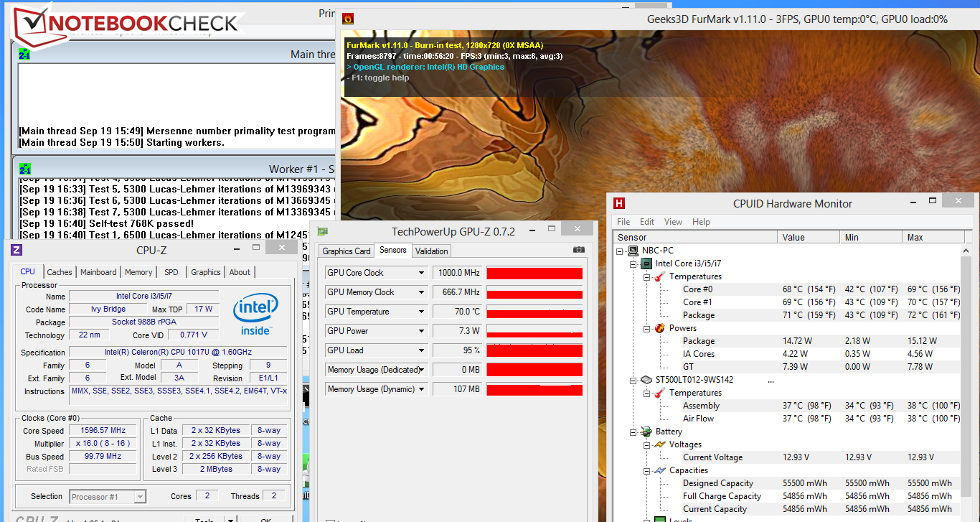Image resolution: width=980 pixels, height=522 pixels.
Task: Switch to the Graphics tab in CPU-Z
Action: pyautogui.click(x=206, y=272)
